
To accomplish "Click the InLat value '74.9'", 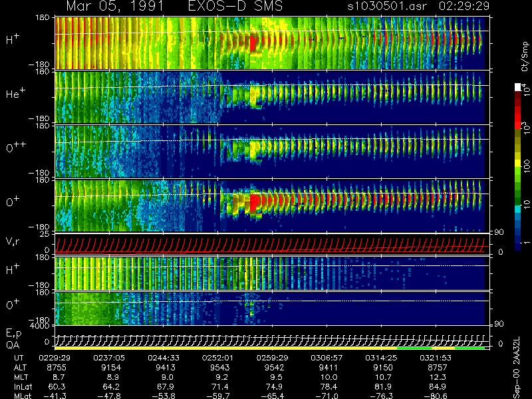I will [x=275, y=387].
